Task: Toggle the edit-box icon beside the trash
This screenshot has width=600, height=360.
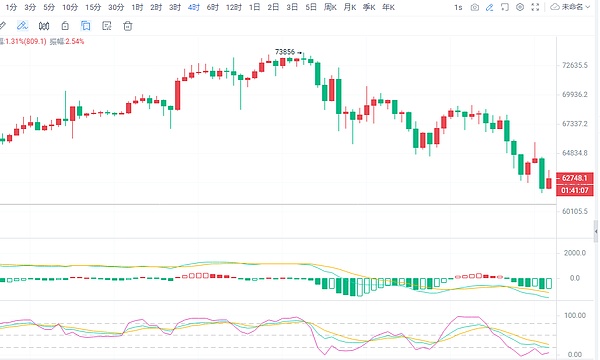Action: click(x=107, y=26)
